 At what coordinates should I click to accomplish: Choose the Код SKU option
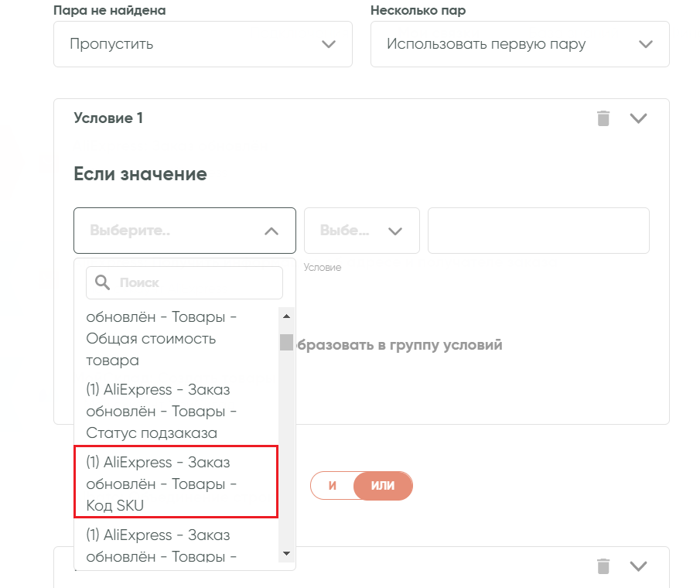click(176, 484)
